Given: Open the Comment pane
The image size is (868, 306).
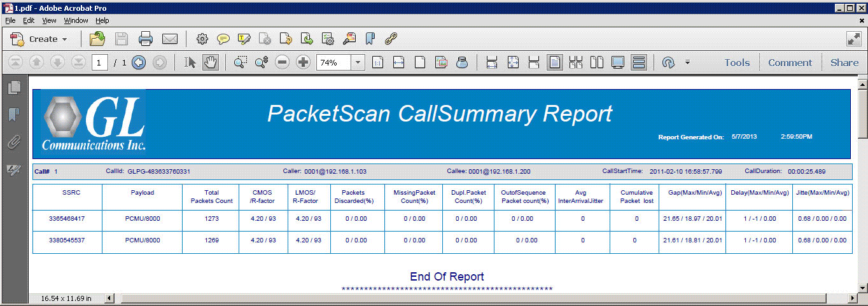Looking at the screenshot, I should coord(790,62).
